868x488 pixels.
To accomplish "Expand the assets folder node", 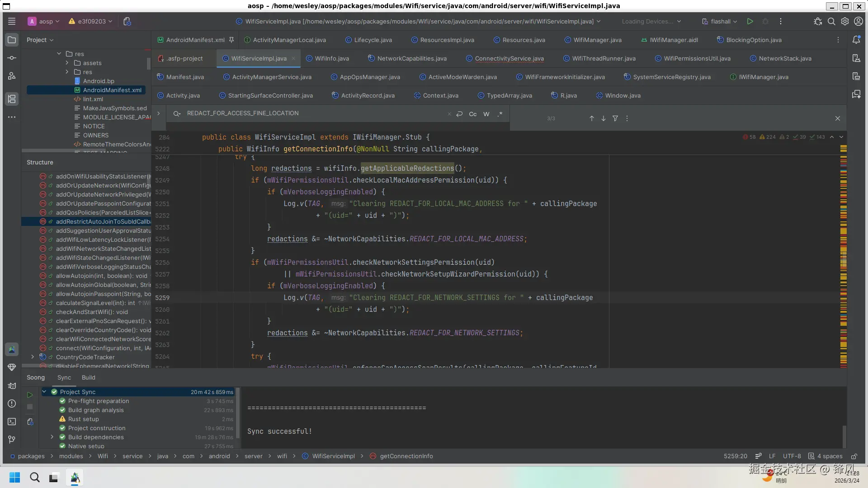I will pyautogui.click(x=67, y=63).
